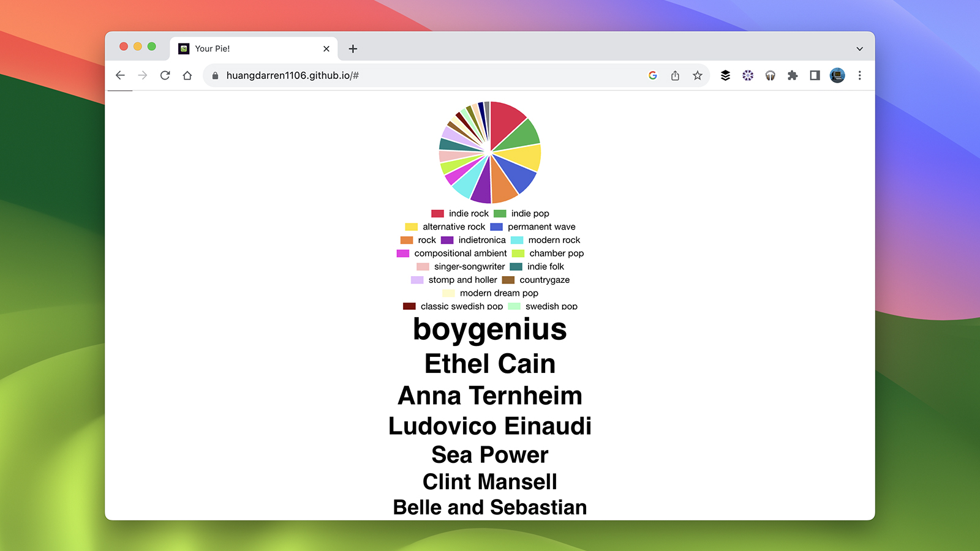Toggle the permanent wave legend swatch
The width and height of the screenshot is (980, 551).
point(496,227)
